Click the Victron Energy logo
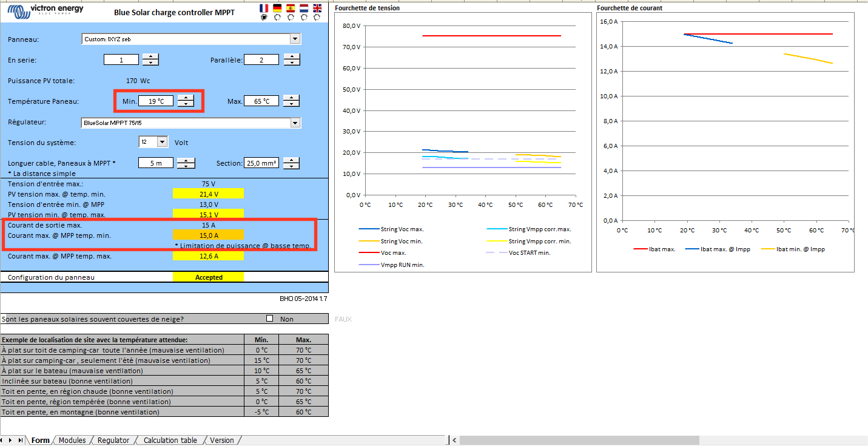868x446 pixels. (45, 10)
